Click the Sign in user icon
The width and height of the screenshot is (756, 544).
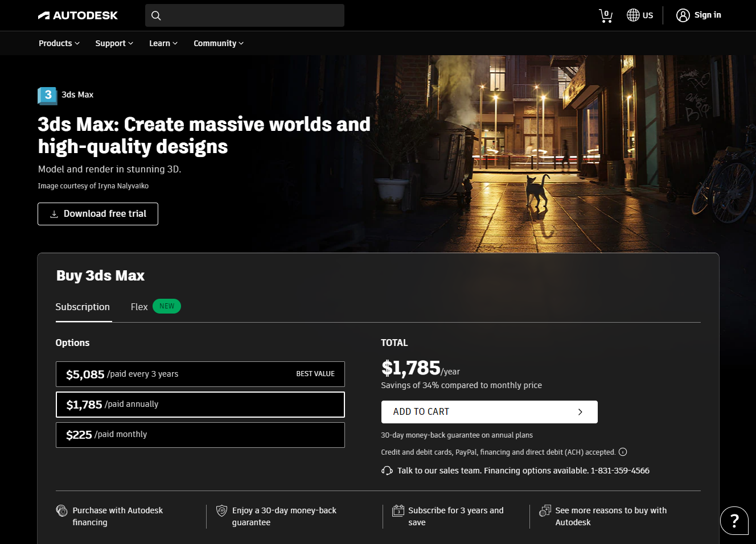click(x=683, y=15)
